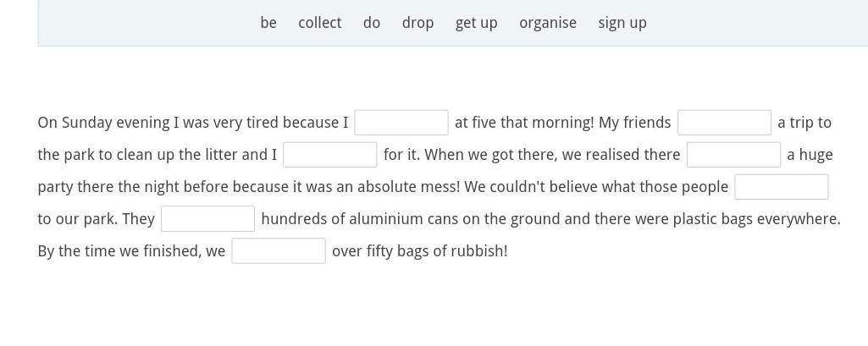Pick the word 'organise' in the bank
Screen dimensions: 868x346
coord(548,23)
